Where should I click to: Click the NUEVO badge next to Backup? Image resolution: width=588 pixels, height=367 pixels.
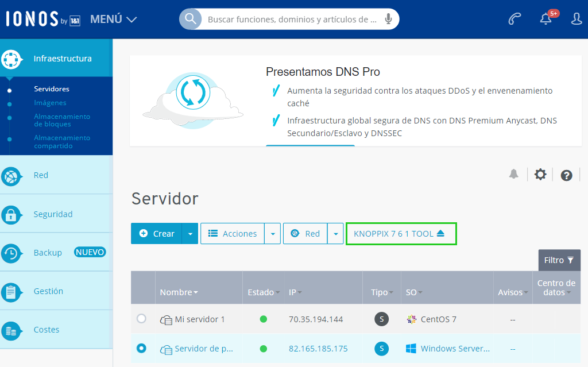coord(90,252)
